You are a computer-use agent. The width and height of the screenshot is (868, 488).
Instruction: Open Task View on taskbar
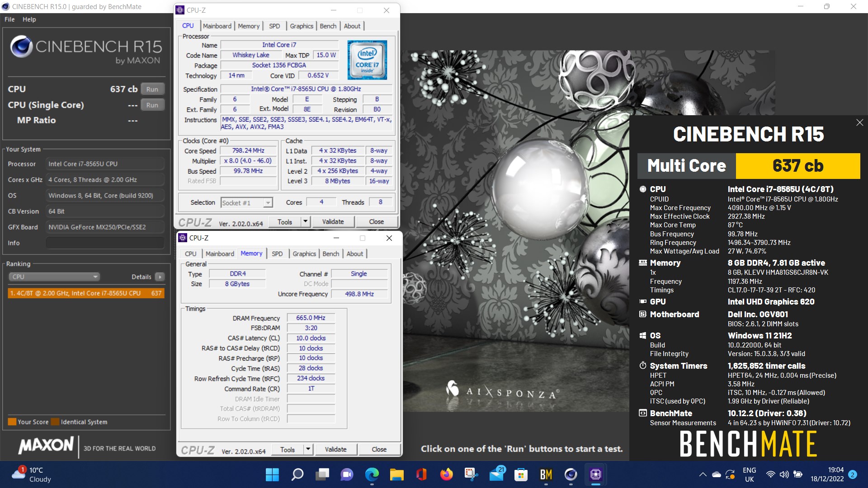point(322,474)
